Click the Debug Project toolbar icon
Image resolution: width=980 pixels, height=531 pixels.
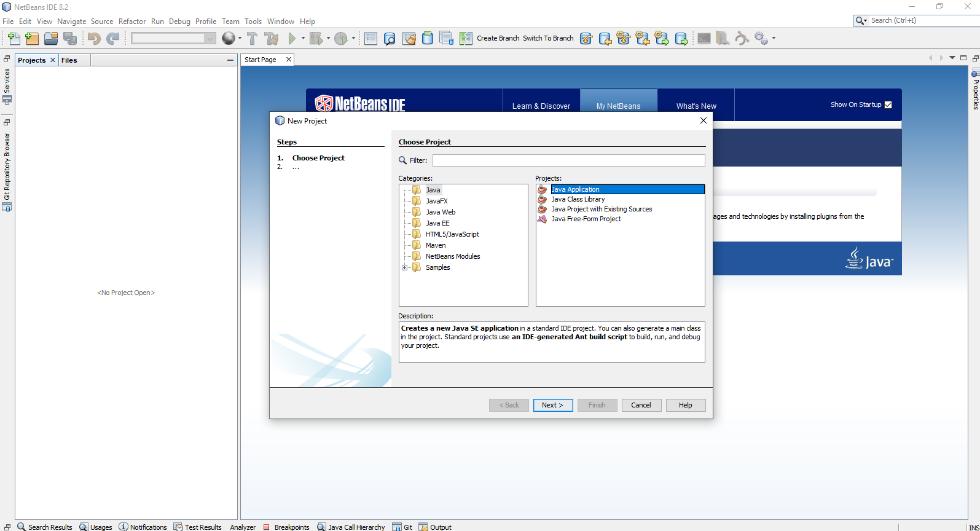[x=316, y=38]
